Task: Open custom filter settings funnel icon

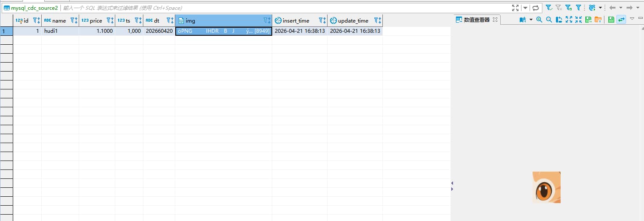Action: (x=578, y=8)
